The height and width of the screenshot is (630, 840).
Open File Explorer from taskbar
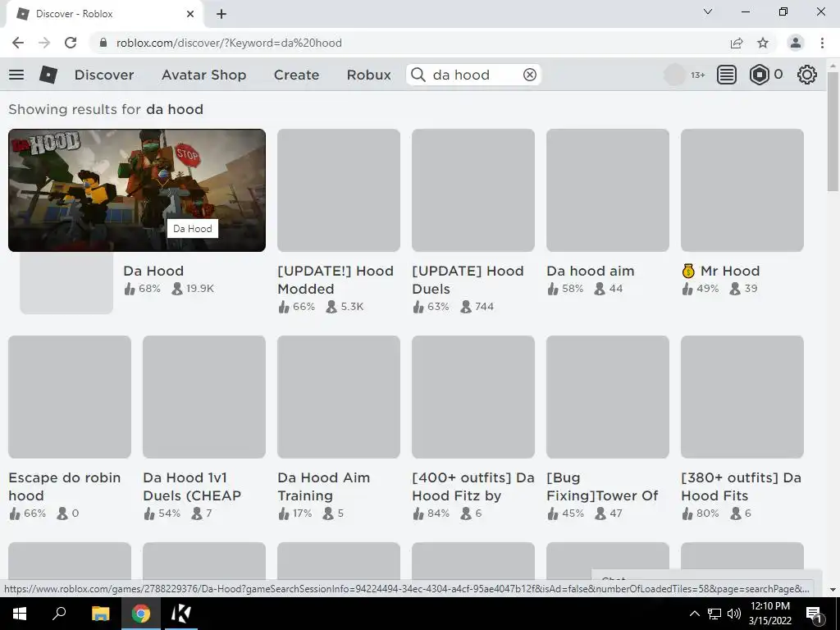tap(100, 614)
